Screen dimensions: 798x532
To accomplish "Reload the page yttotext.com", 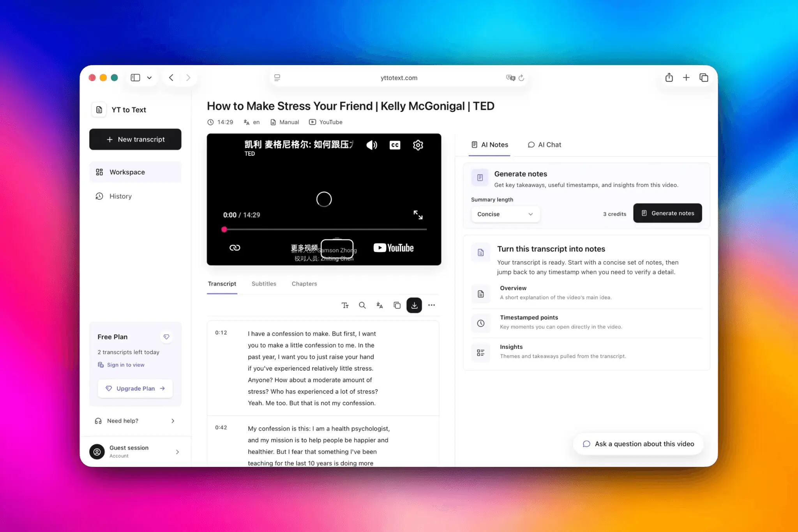I will [x=521, y=78].
